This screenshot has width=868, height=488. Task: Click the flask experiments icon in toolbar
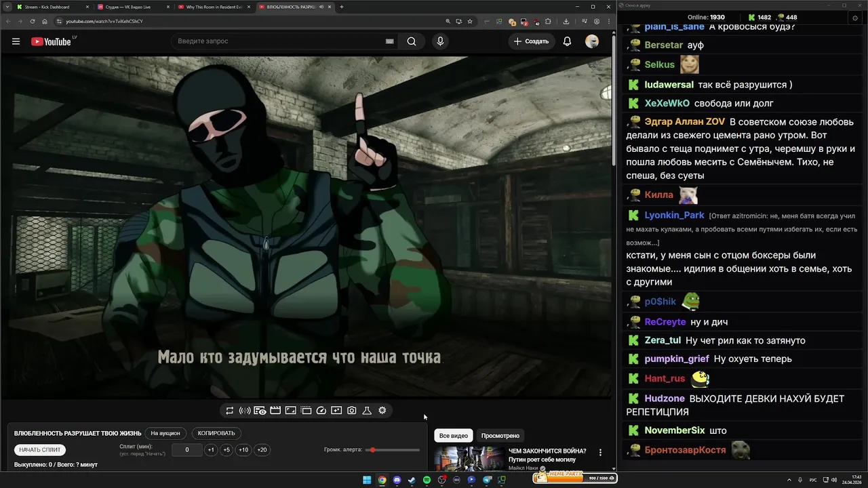367,411
